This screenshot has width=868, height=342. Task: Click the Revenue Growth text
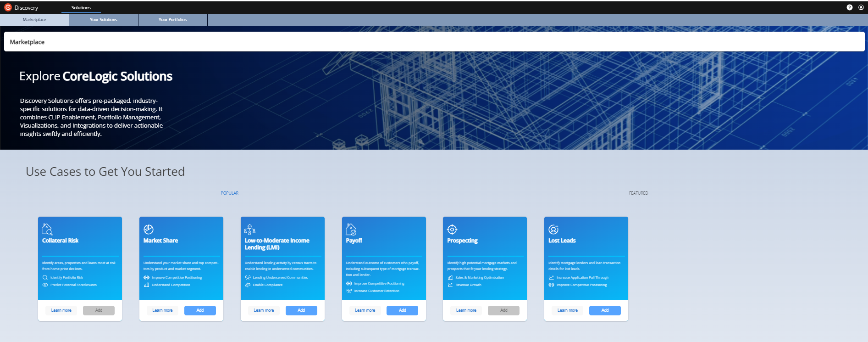[x=468, y=285]
